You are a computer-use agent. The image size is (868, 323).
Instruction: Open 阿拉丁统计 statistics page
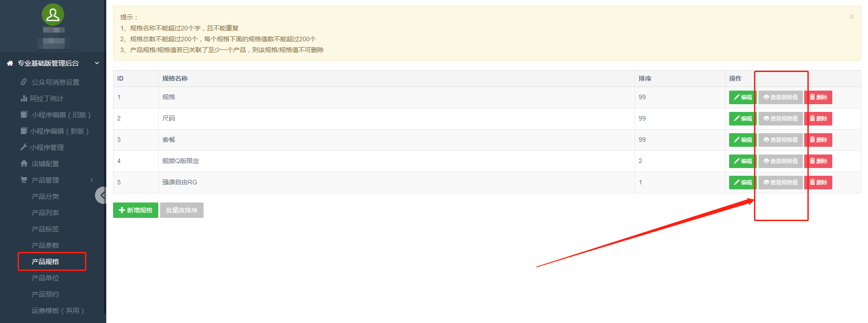tap(47, 98)
